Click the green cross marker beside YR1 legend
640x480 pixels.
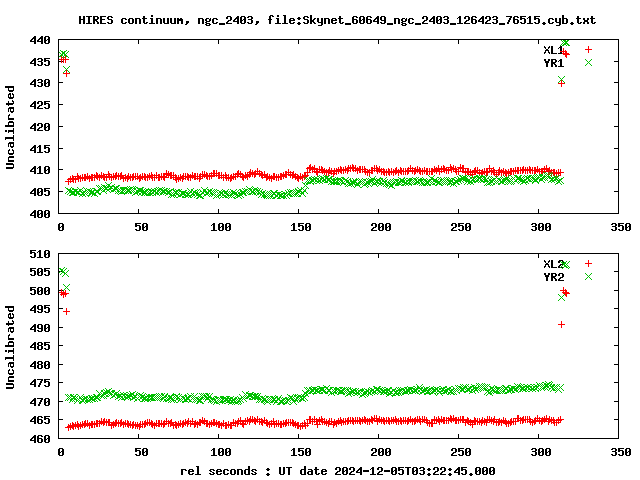[x=588, y=62]
